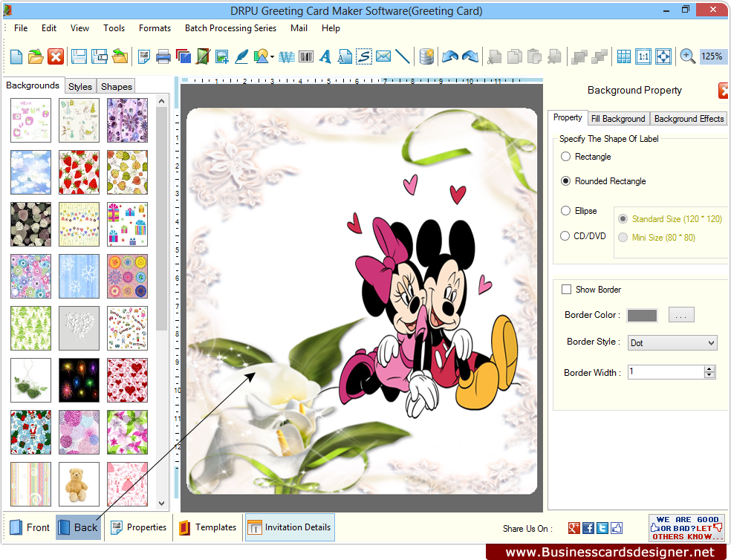731x560 pixels.
Task: Click the red and blue overlapping squares icon
Action: pos(183,57)
